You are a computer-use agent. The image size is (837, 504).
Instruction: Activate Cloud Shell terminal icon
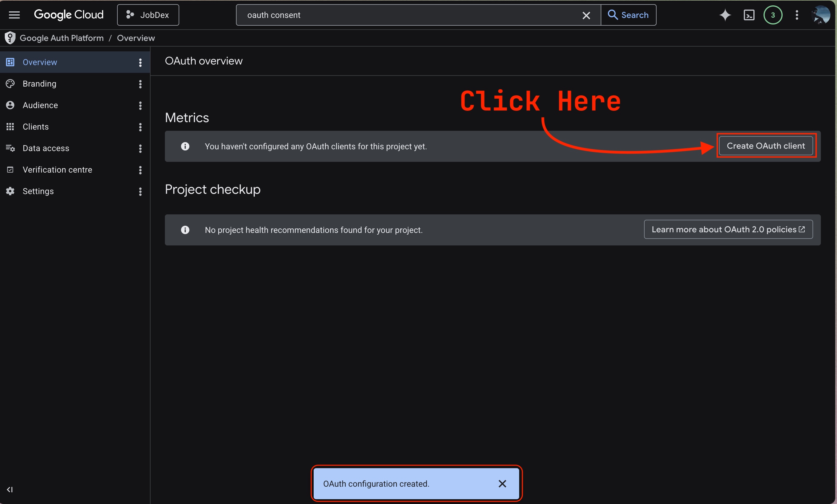tap(749, 15)
